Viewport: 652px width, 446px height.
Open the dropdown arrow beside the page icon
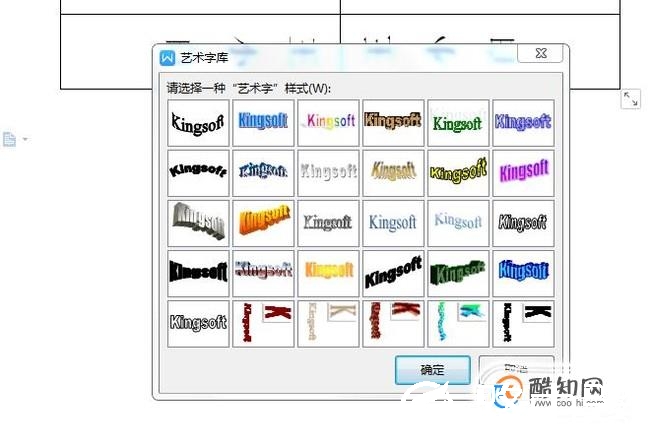coord(25,139)
